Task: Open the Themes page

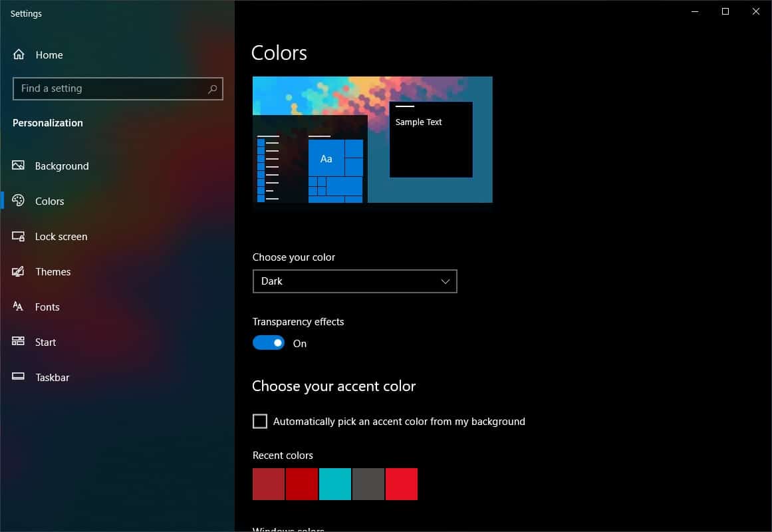Action: pos(53,271)
